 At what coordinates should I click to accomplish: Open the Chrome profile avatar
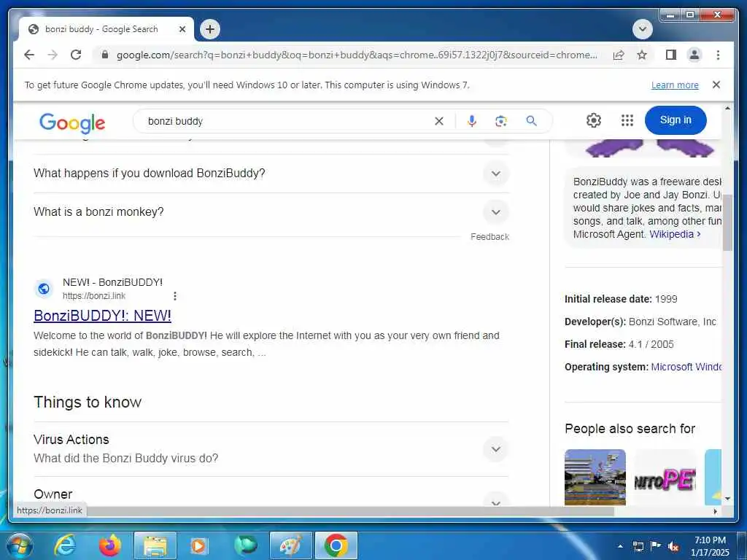coord(694,55)
